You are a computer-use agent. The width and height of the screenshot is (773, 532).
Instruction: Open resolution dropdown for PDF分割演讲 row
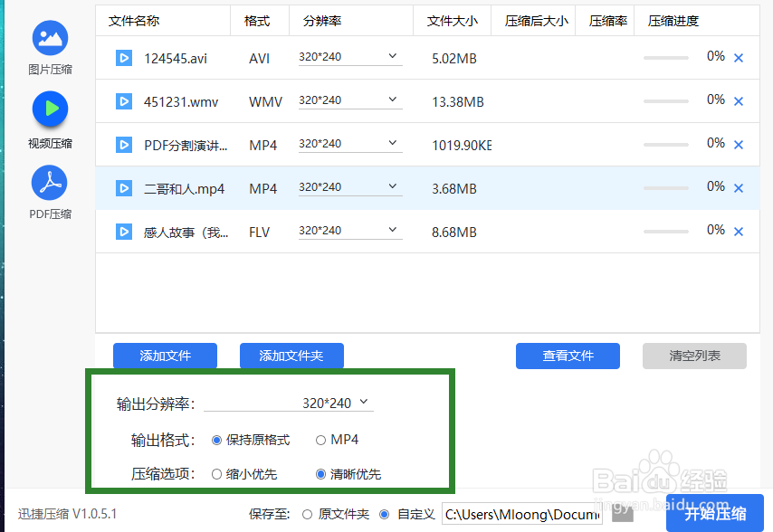point(350,144)
